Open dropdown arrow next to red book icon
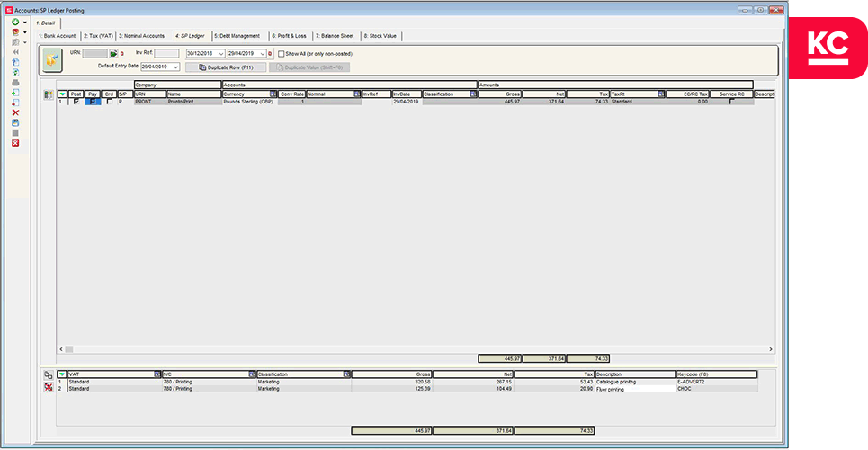 [25, 32]
